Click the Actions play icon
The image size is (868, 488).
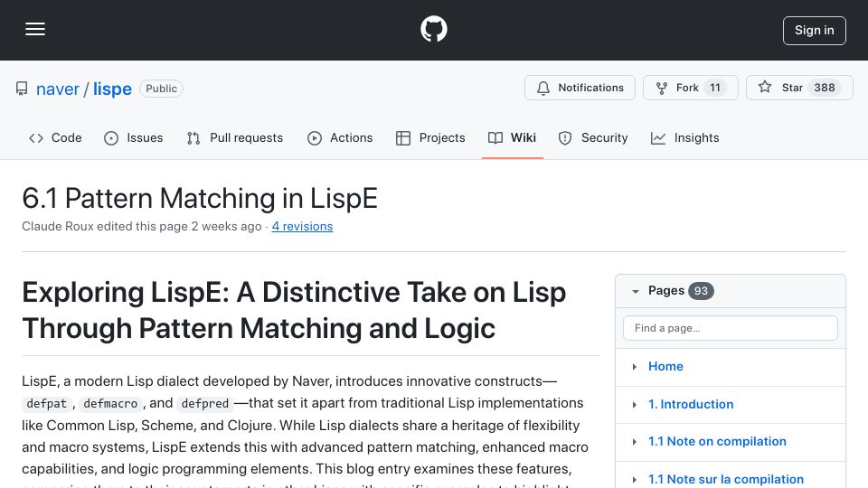(x=314, y=138)
